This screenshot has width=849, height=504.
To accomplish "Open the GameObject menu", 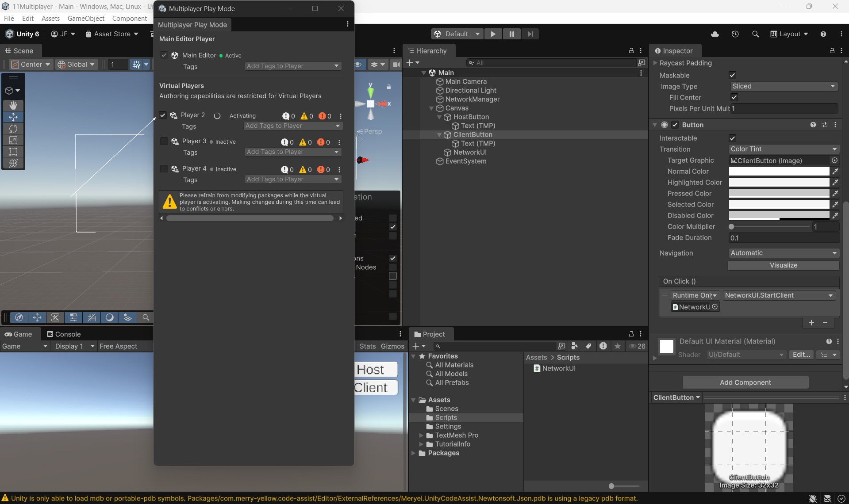I will pos(86,19).
